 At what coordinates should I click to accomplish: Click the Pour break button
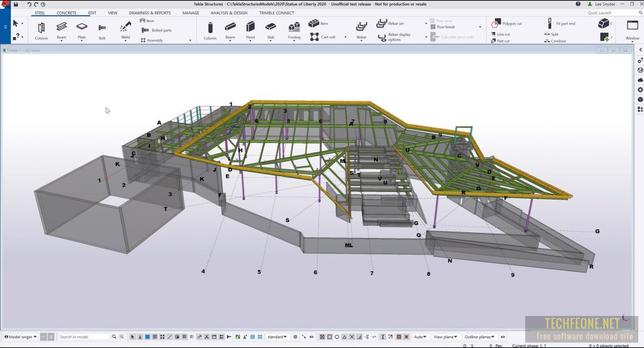442,26
